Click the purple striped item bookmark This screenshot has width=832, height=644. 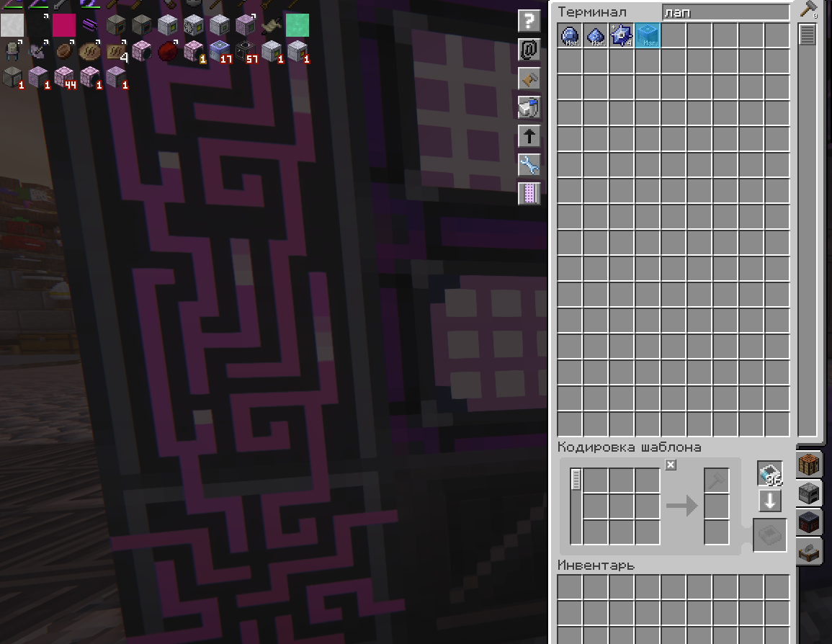point(90,25)
